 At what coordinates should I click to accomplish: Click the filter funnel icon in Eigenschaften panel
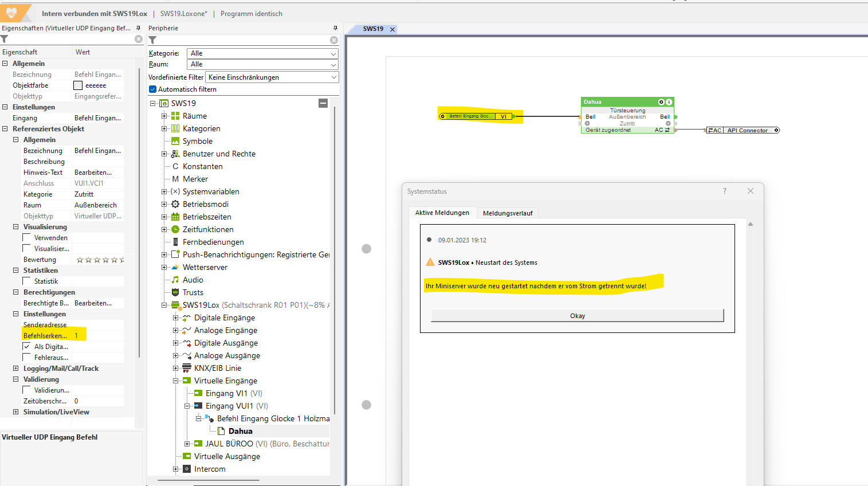point(4,39)
